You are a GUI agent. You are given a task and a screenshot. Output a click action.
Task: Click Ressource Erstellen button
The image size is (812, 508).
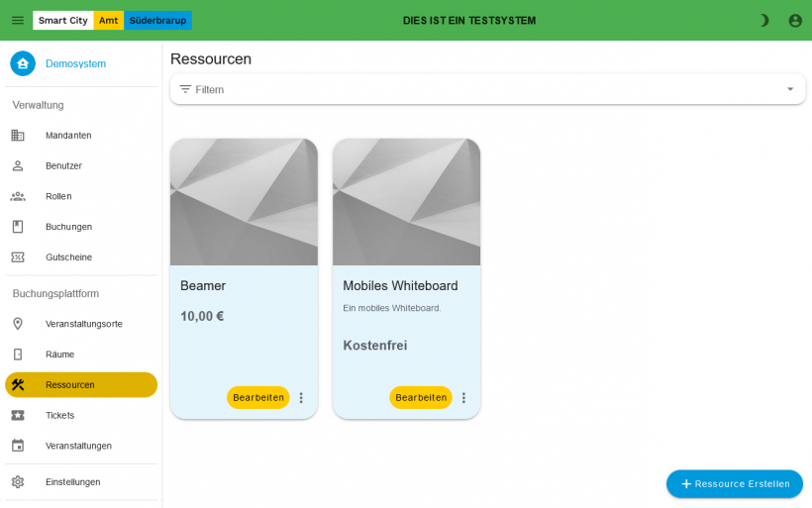pos(734,484)
